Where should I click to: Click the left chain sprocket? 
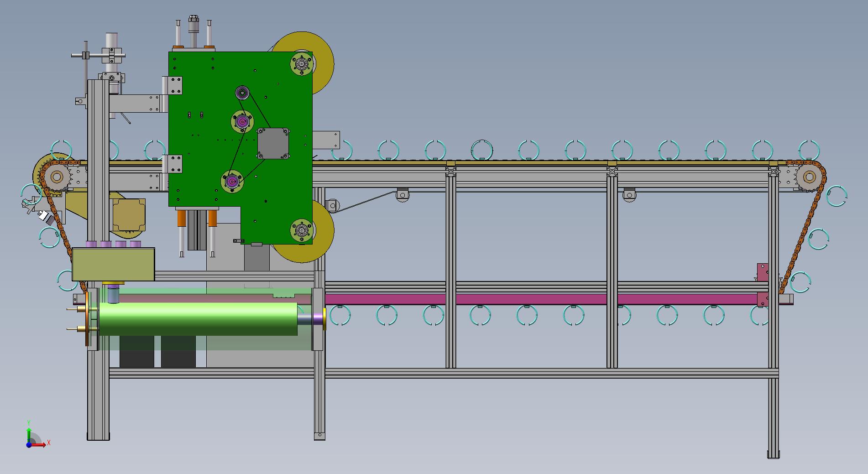point(56,176)
